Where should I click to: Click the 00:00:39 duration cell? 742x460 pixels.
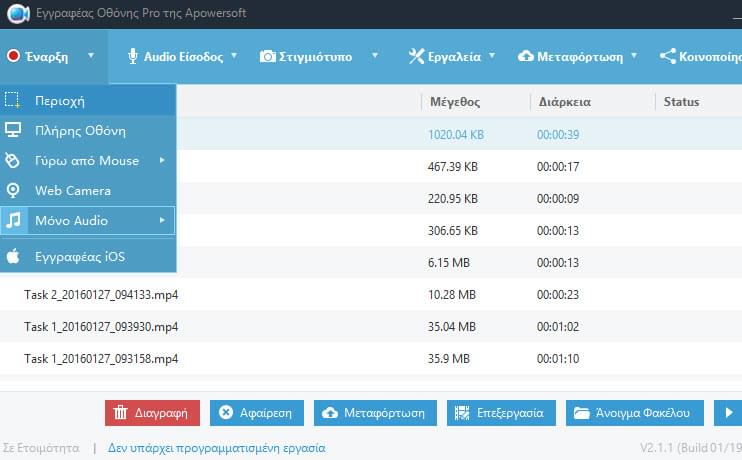click(x=558, y=135)
